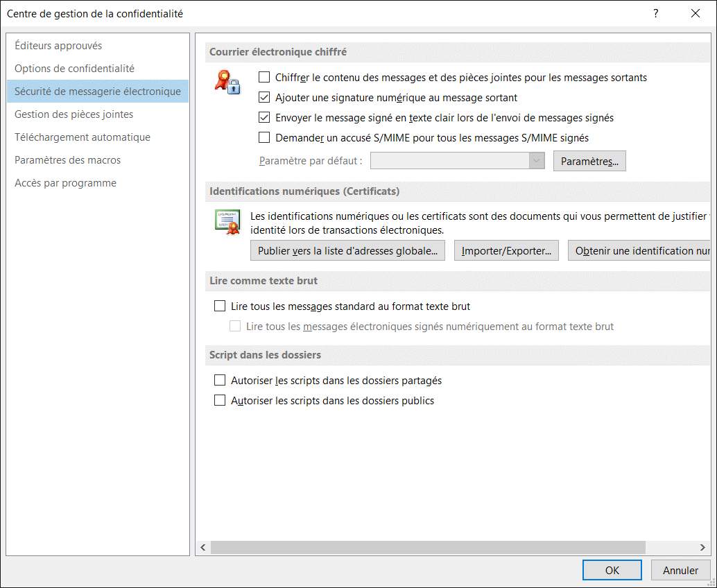Enable Lire tous les messages standard texte brut
The width and height of the screenshot is (717, 588).
click(x=220, y=306)
